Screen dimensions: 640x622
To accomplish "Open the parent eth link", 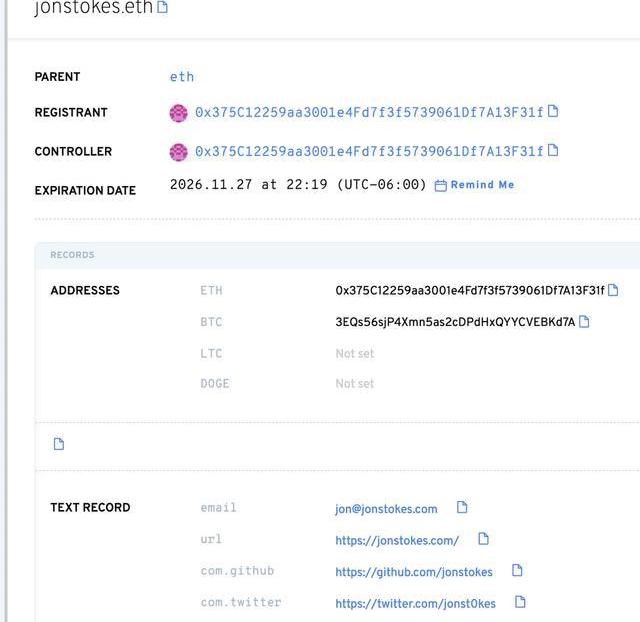I will 182,77.
